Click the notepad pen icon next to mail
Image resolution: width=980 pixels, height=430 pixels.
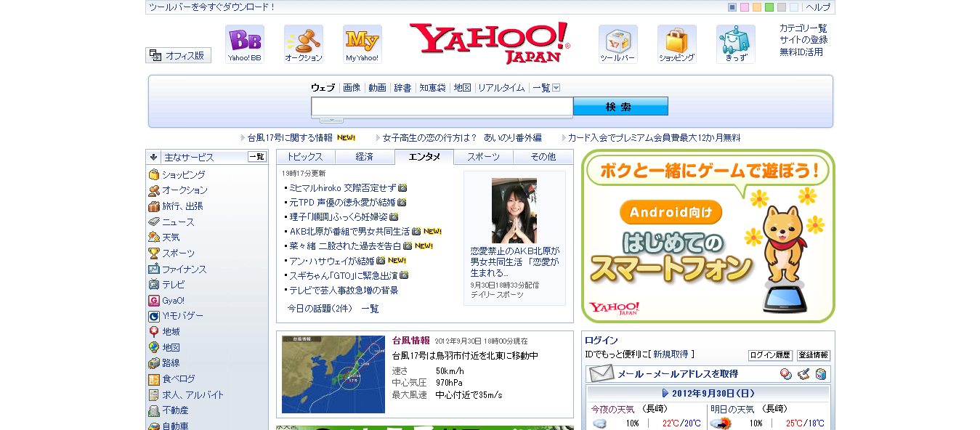click(803, 374)
